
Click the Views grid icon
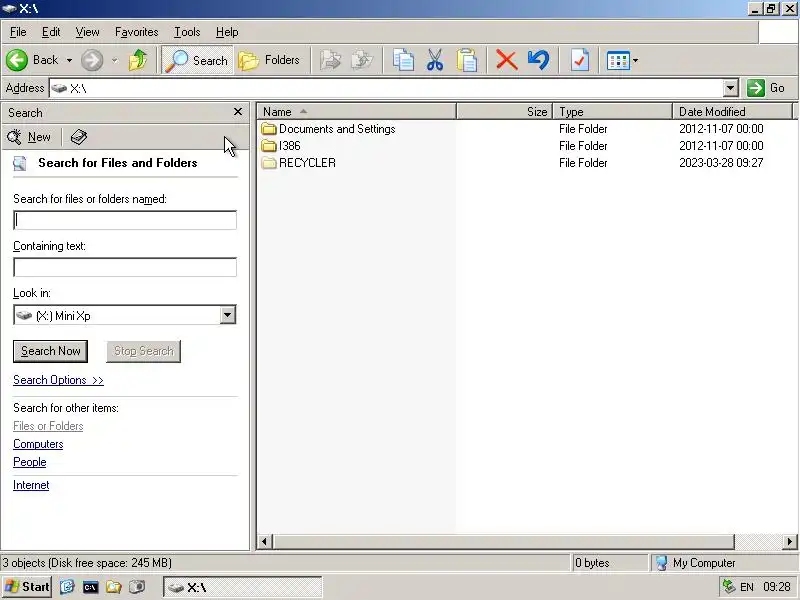(618, 60)
